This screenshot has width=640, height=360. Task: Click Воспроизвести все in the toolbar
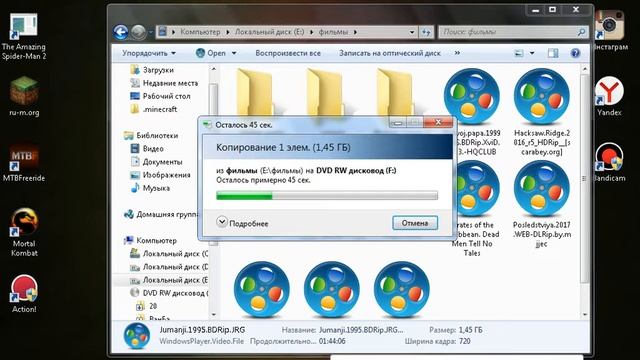coord(288,53)
